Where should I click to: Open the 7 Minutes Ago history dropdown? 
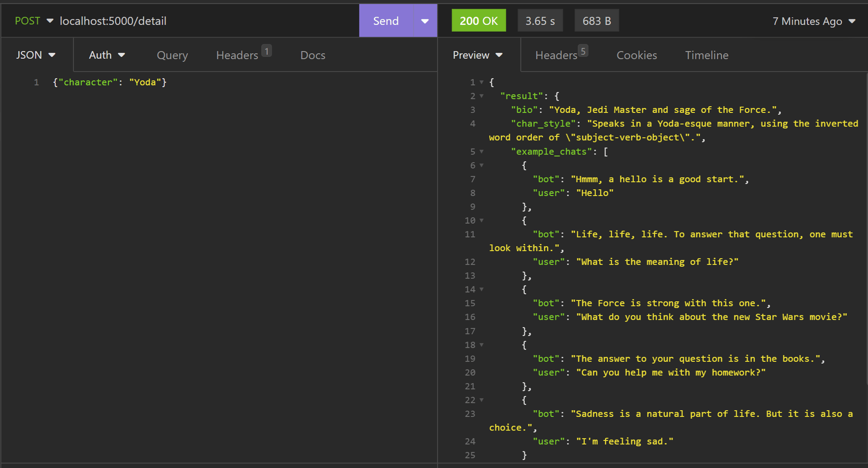pos(814,21)
